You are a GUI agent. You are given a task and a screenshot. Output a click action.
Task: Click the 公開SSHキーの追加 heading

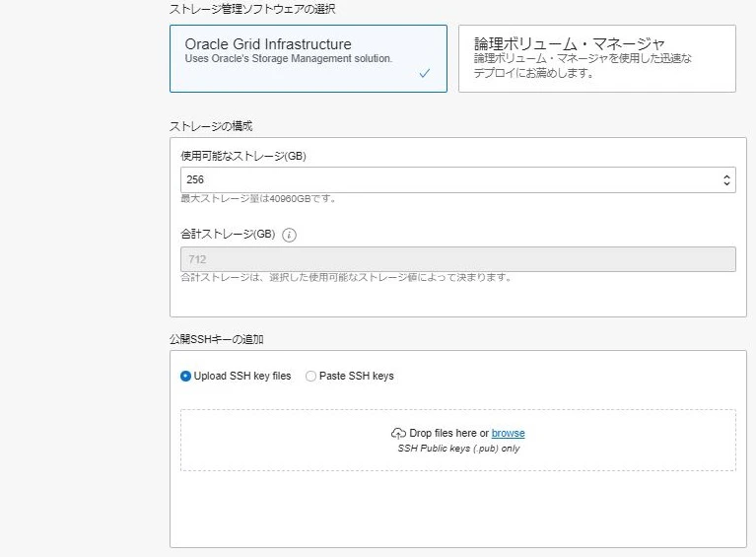[217, 339]
